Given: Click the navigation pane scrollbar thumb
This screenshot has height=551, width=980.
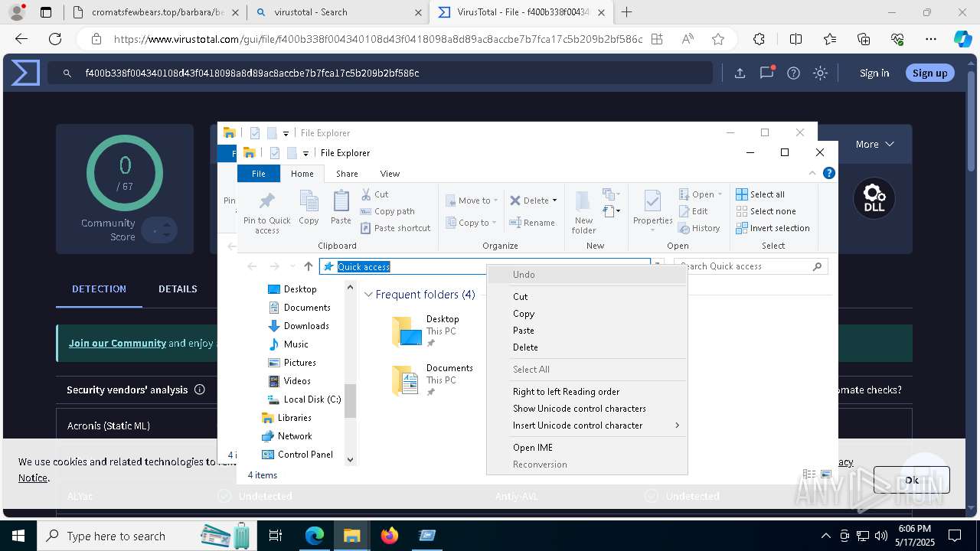Looking at the screenshot, I should [x=351, y=401].
